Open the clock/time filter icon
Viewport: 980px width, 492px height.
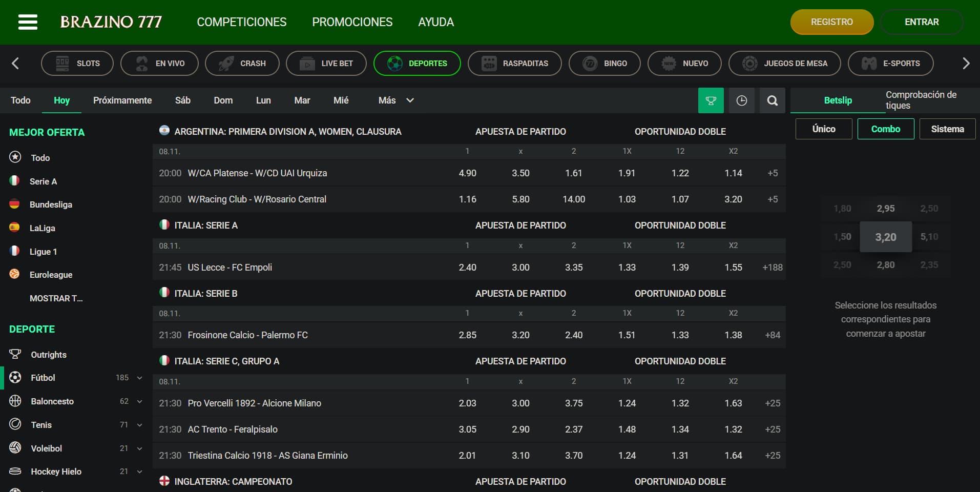742,100
